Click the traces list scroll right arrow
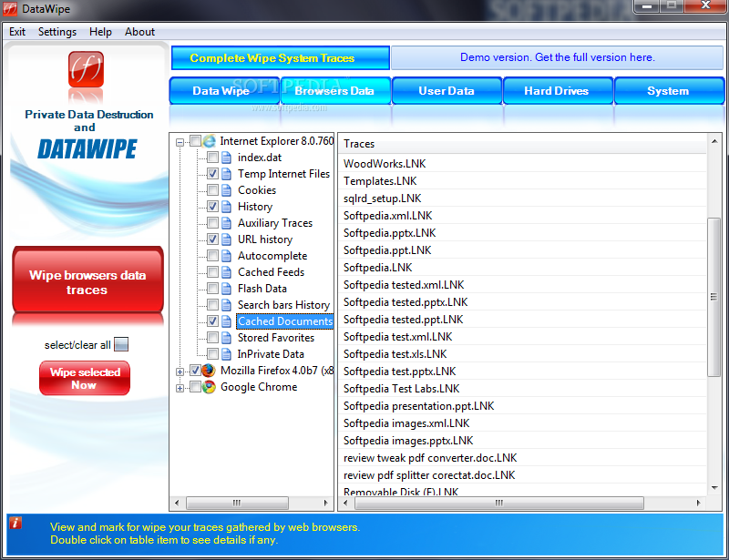The height and width of the screenshot is (560, 729). 698,503
